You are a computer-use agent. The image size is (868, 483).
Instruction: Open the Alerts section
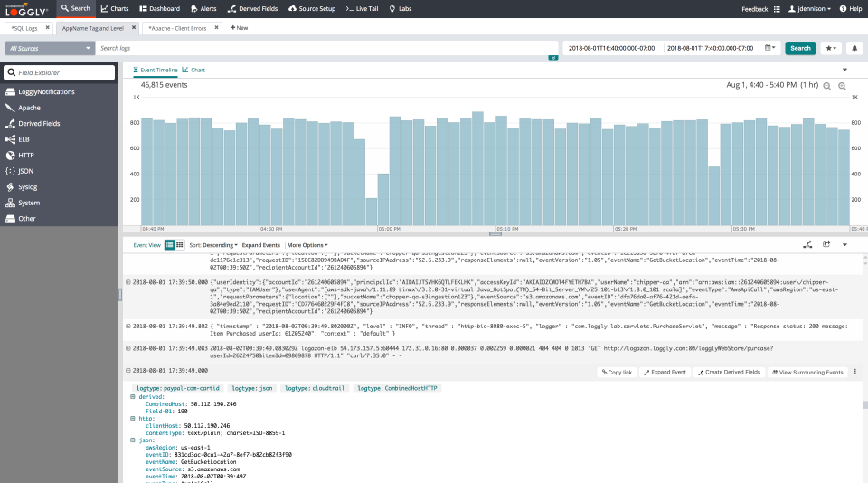(x=203, y=8)
